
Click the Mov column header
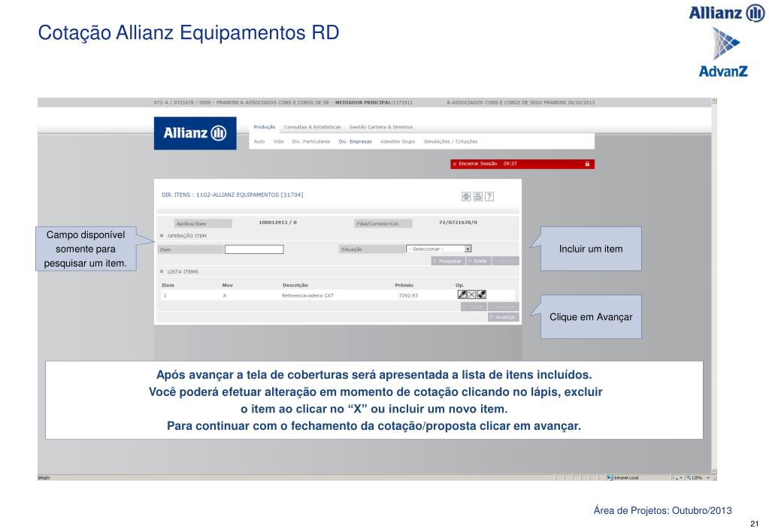tap(228, 286)
